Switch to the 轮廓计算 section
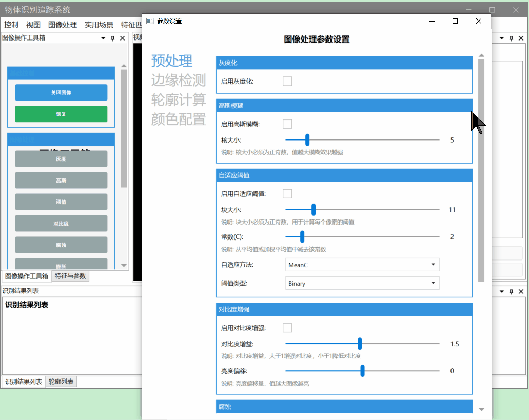This screenshot has width=529, height=420. [x=179, y=100]
